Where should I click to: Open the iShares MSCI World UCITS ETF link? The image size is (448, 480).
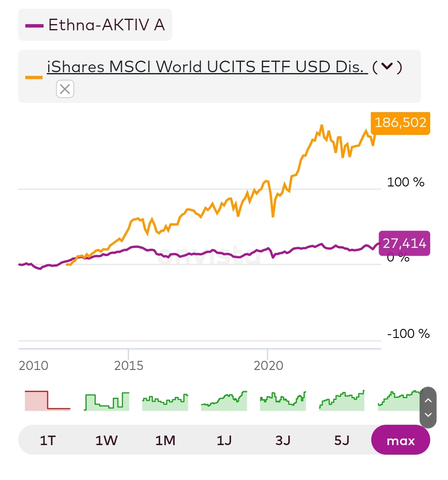coord(207,67)
